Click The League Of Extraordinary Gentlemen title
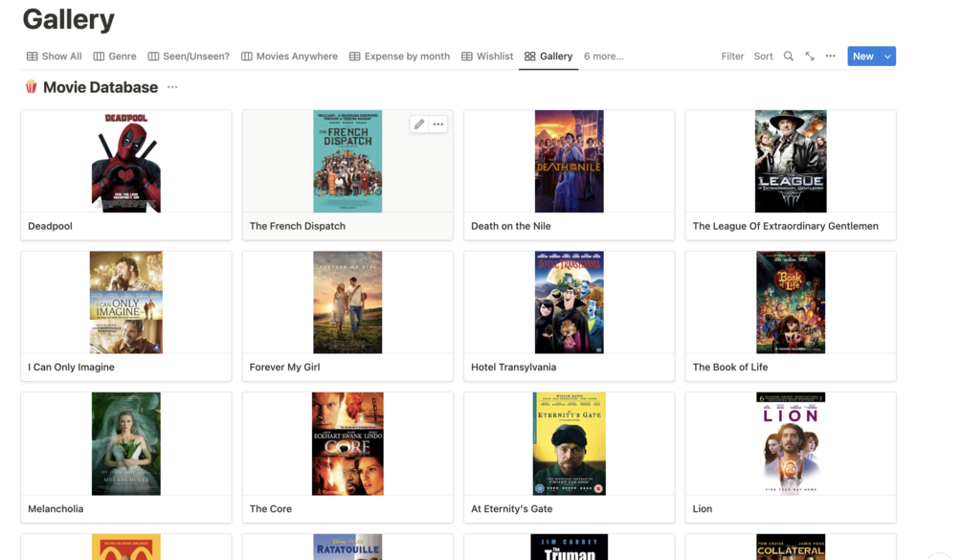Screen dimensions: 962x560 pyautogui.click(x=785, y=226)
